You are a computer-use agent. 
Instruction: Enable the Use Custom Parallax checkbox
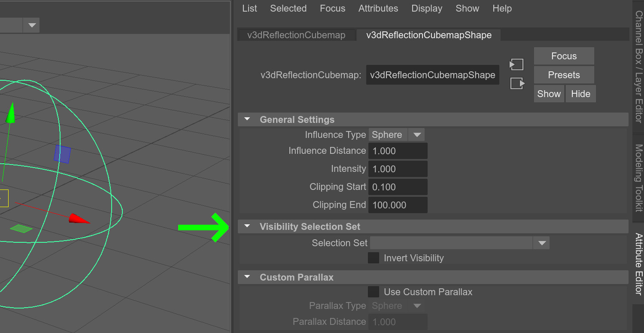pos(374,292)
